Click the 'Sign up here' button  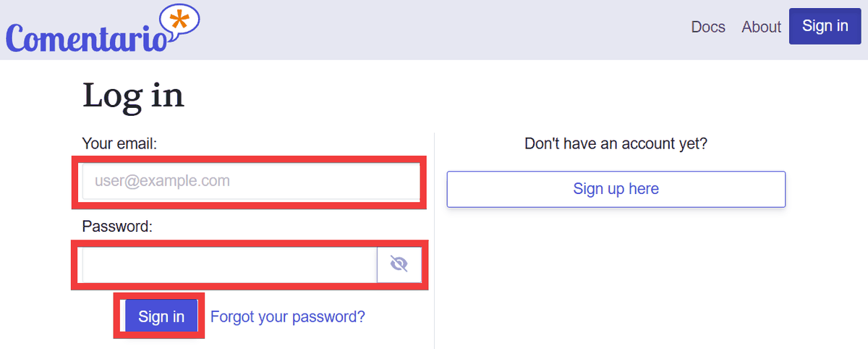pyautogui.click(x=616, y=189)
